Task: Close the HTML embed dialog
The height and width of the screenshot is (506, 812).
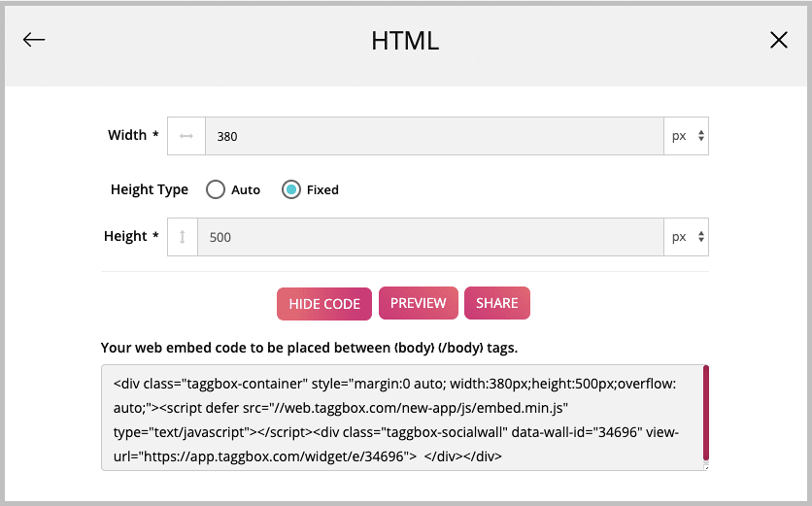Action: [778, 40]
